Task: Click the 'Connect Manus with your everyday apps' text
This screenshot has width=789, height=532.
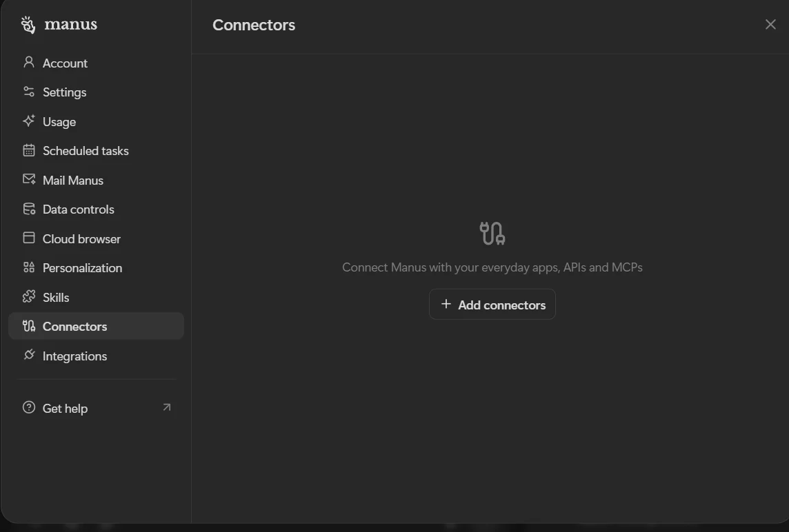Action: pyautogui.click(x=492, y=267)
